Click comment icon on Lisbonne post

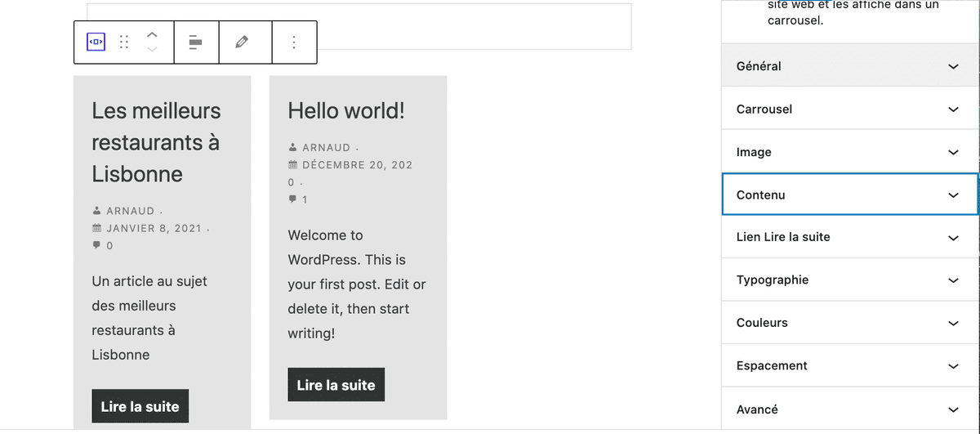pos(97,245)
